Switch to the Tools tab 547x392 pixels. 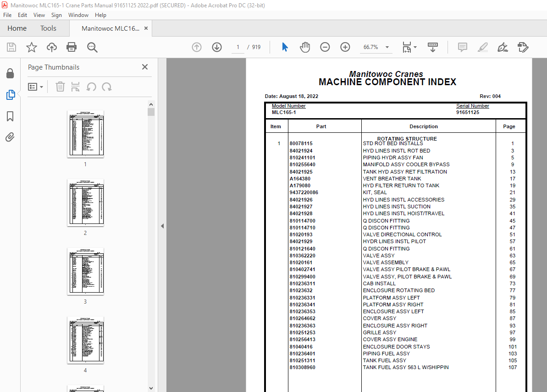tap(48, 28)
